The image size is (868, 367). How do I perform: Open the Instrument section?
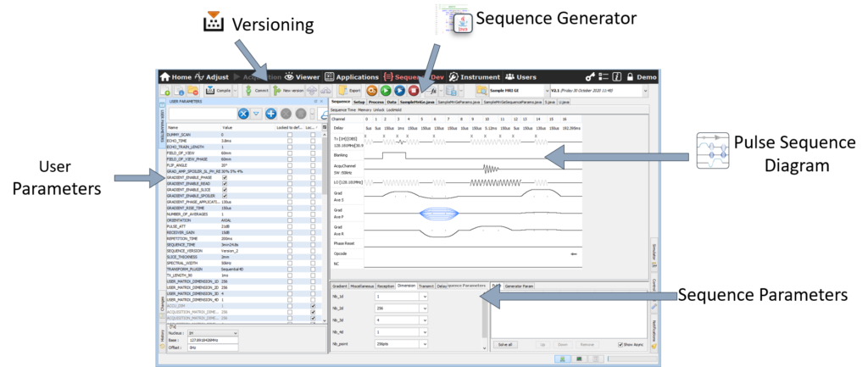474,77
